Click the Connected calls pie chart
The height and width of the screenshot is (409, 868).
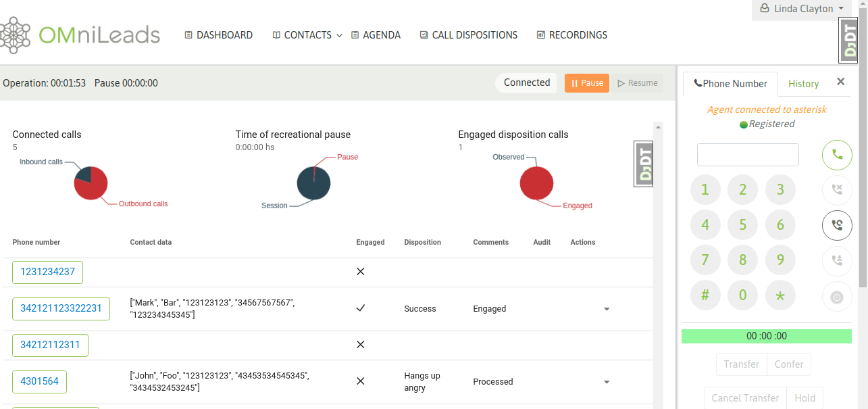[91, 183]
